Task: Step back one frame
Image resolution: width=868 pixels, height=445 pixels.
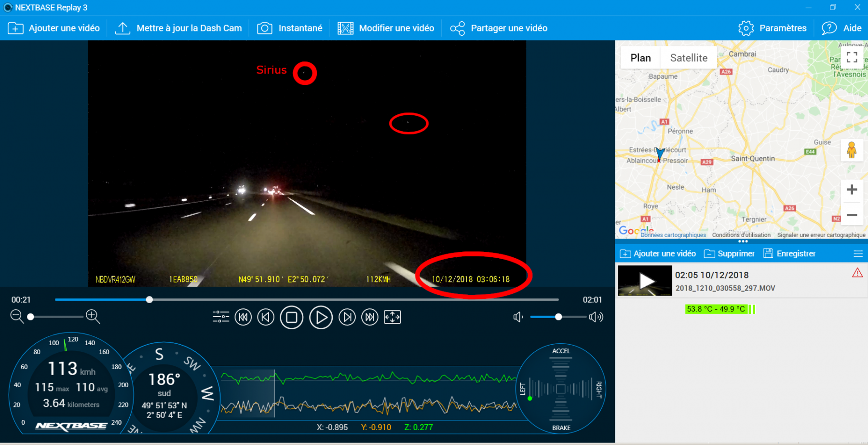Action: pyautogui.click(x=266, y=317)
